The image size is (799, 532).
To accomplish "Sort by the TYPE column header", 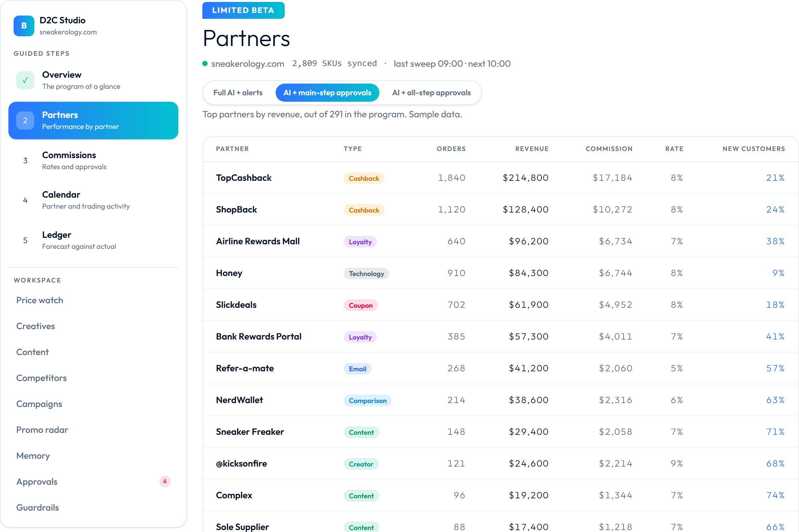I will pyautogui.click(x=352, y=149).
